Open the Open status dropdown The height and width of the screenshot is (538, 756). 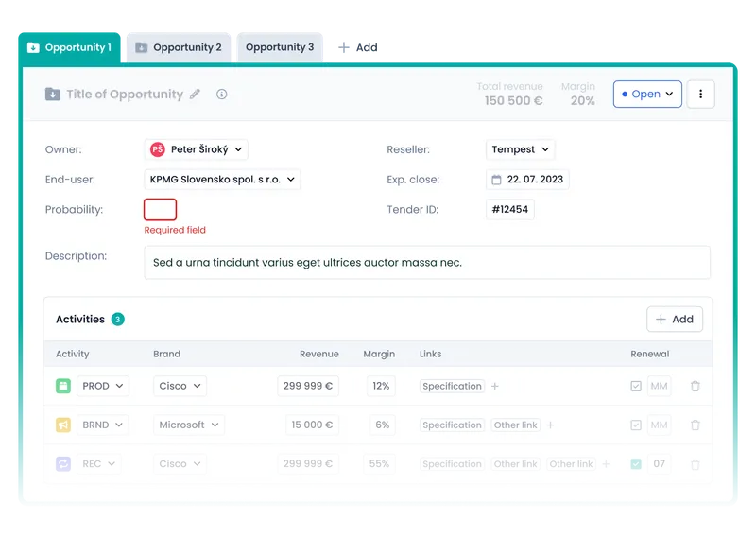[647, 95]
